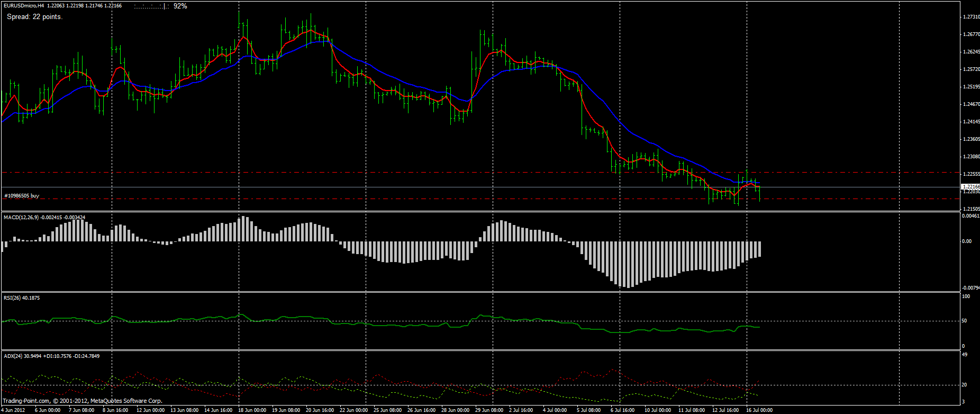Click the 4 Jun 2012 date label
The width and height of the screenshot is (980, 414).
click(13, 410)
